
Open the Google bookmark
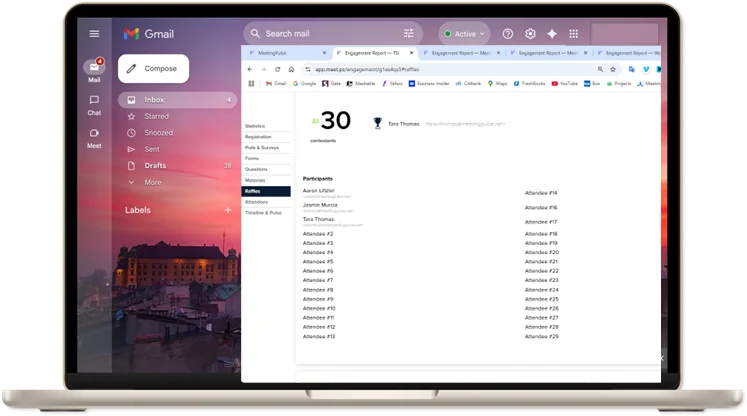click(x=304, y=83)
